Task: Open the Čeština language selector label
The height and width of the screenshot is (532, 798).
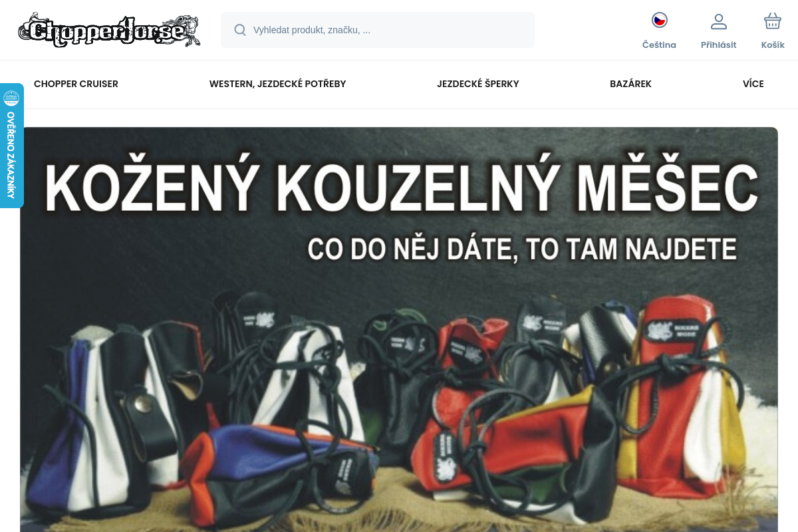Action: (x=659, y=45)
